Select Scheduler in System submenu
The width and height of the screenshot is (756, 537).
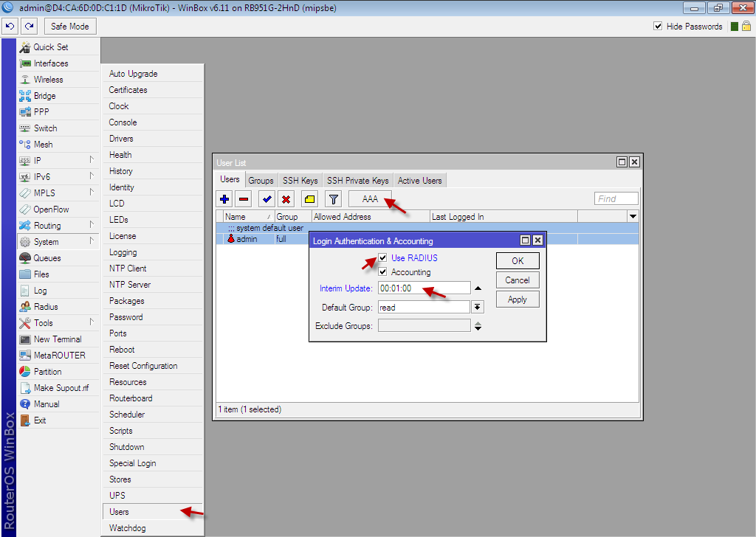click(x=152, y=415)
